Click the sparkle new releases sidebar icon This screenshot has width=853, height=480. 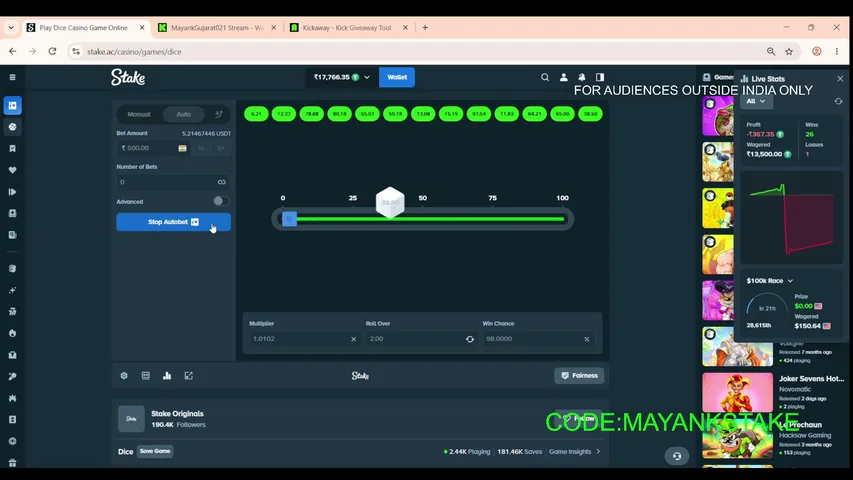coord(13,290)
